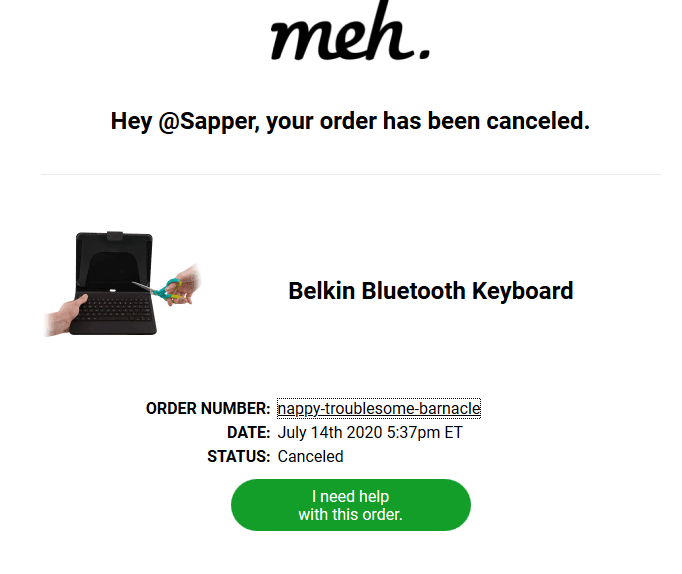
Task: Click the date July 14th 2020 5:37pm ET
Action: click(x=370, y=432)
